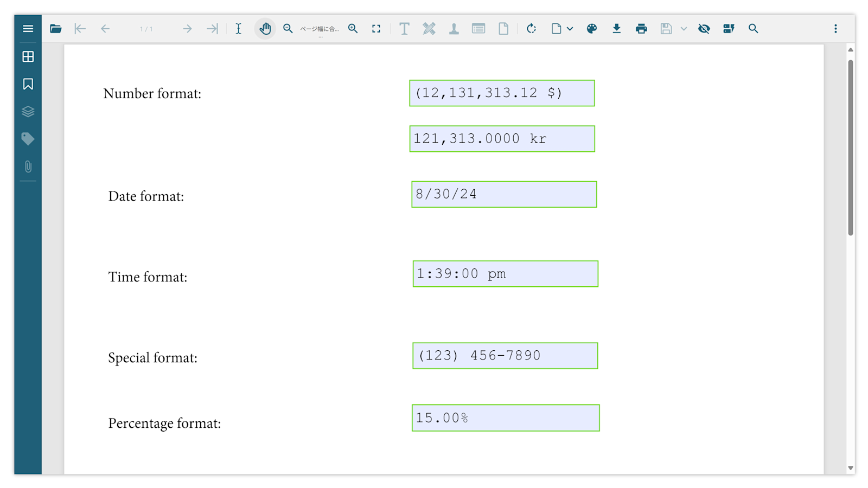This screenshot has width=868, height=488.
Task: Select the stamp tool
Action: coord(454,29)
